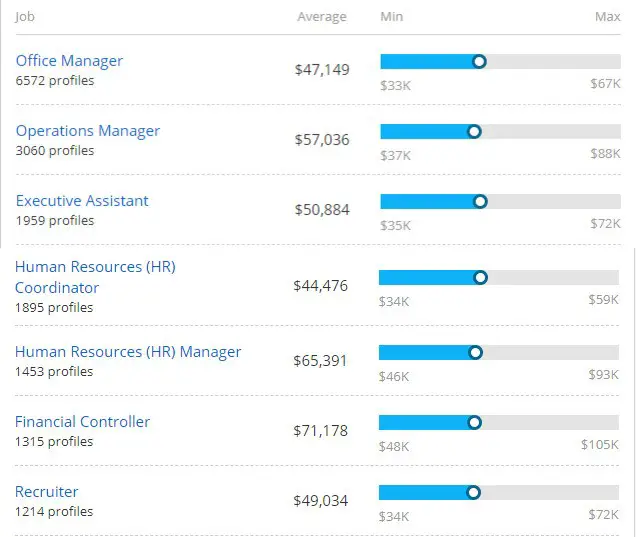This screenshot has height=537, width=636.
Task: Open Human Resources (HR) Manager link
Action: [128, 352]
